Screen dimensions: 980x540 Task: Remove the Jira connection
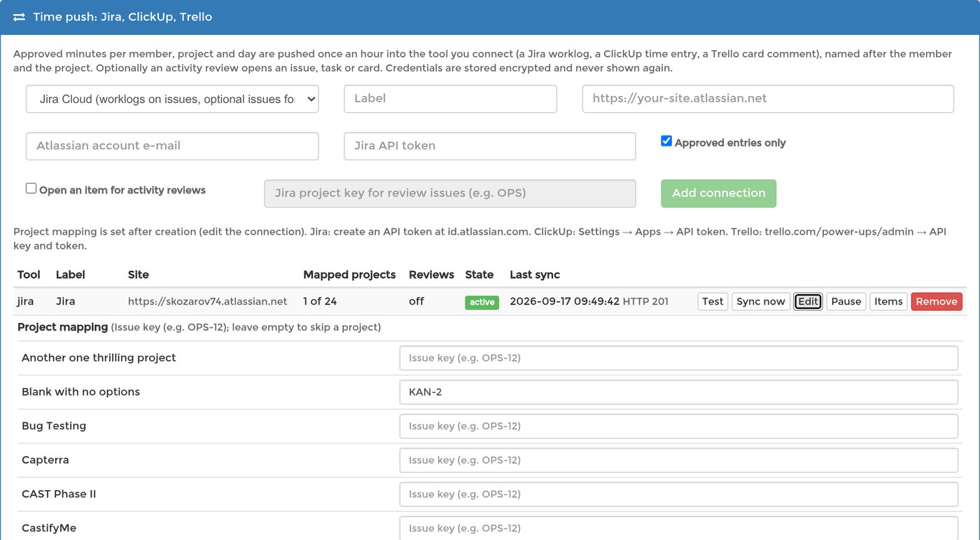point(937,301)
